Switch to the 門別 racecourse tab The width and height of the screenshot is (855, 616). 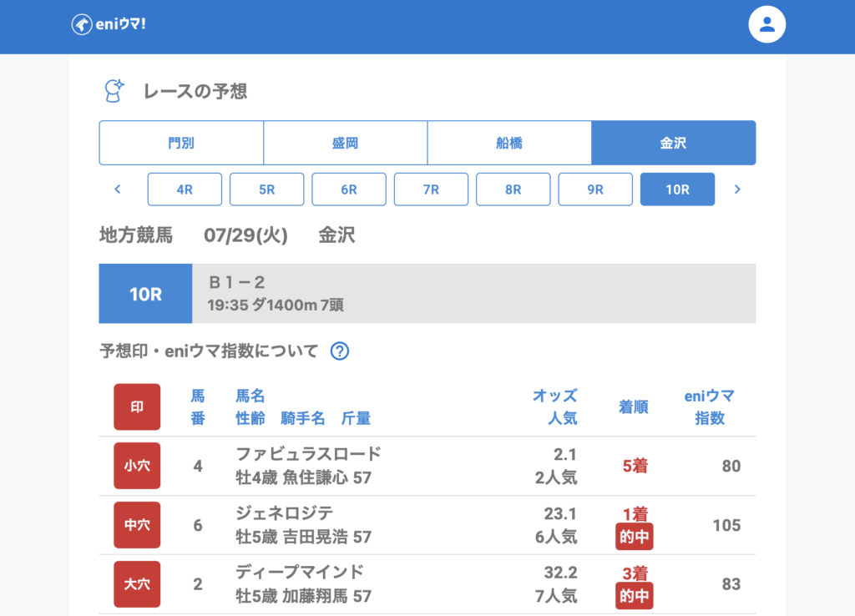[181, 143]
